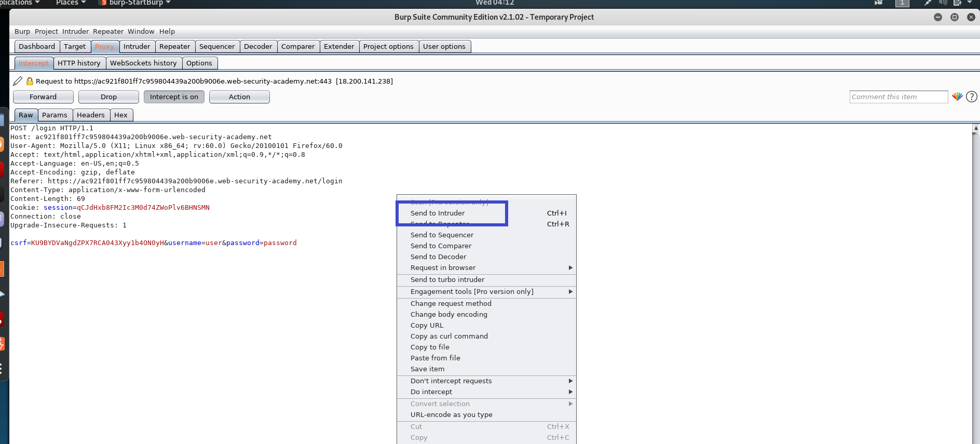Image resolution: width=980 pixels, height=444 pixels.
Task: Click the Drop button
Action: [108, 97]
